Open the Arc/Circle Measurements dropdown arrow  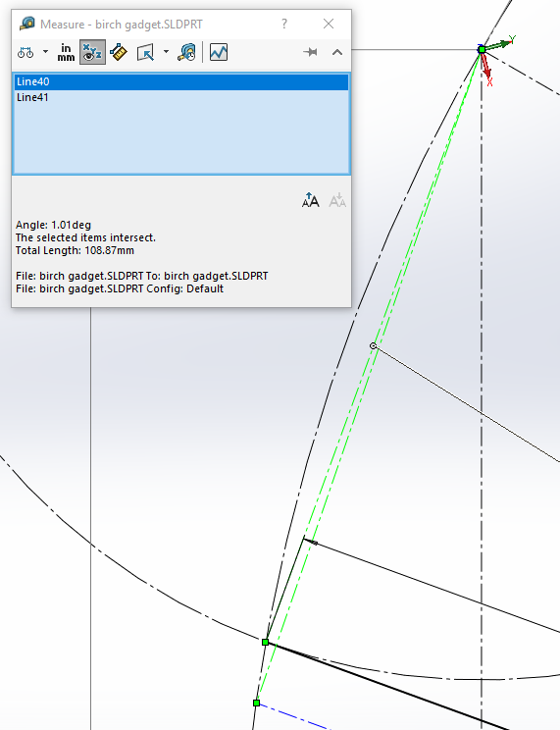[x=45, y=52]
